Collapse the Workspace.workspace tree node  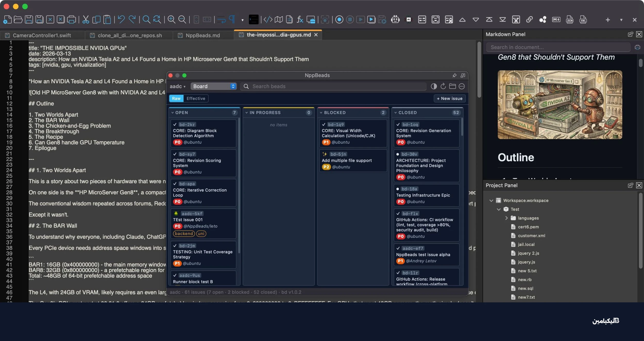(491, 201)
